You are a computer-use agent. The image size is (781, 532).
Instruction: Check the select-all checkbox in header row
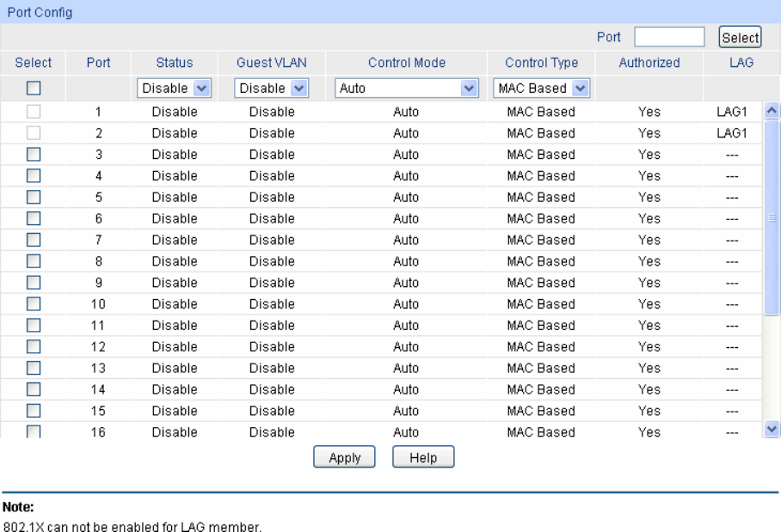pos(34,88)
